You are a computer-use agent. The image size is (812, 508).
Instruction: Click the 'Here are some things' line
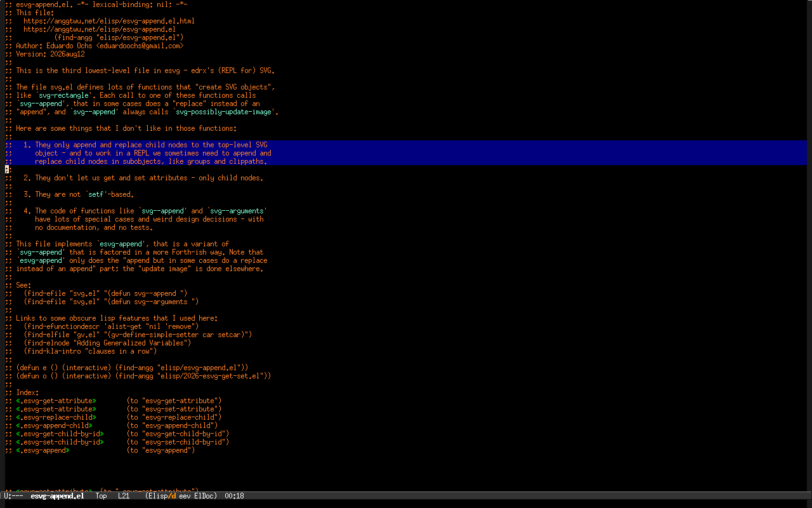click(x=126, y=128)
